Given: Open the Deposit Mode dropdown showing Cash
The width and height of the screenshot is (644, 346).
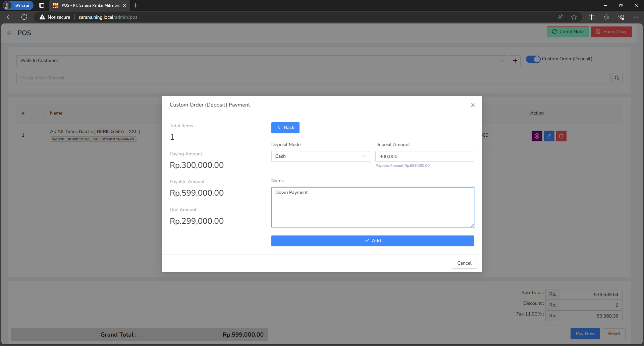Looking at the screenshot, I should pyautogui.click(x=320, y=156).
